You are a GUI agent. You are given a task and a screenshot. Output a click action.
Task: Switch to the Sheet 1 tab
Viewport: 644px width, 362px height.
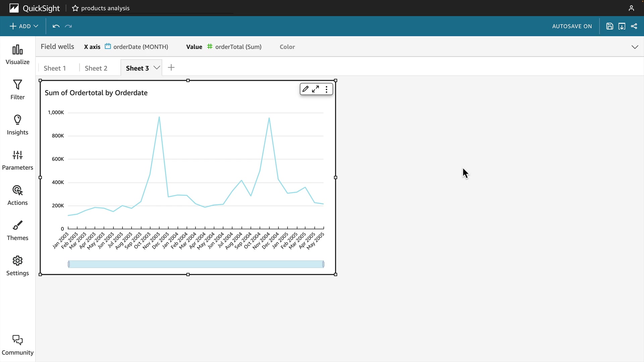point(55,68)
